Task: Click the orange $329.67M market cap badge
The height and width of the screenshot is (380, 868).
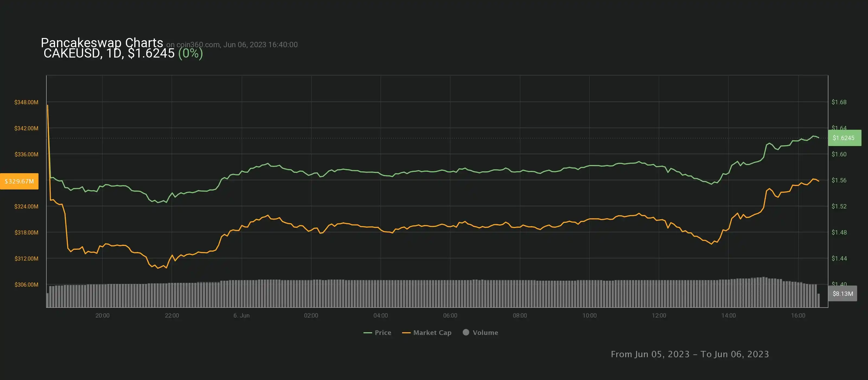Action: (19, 181)
